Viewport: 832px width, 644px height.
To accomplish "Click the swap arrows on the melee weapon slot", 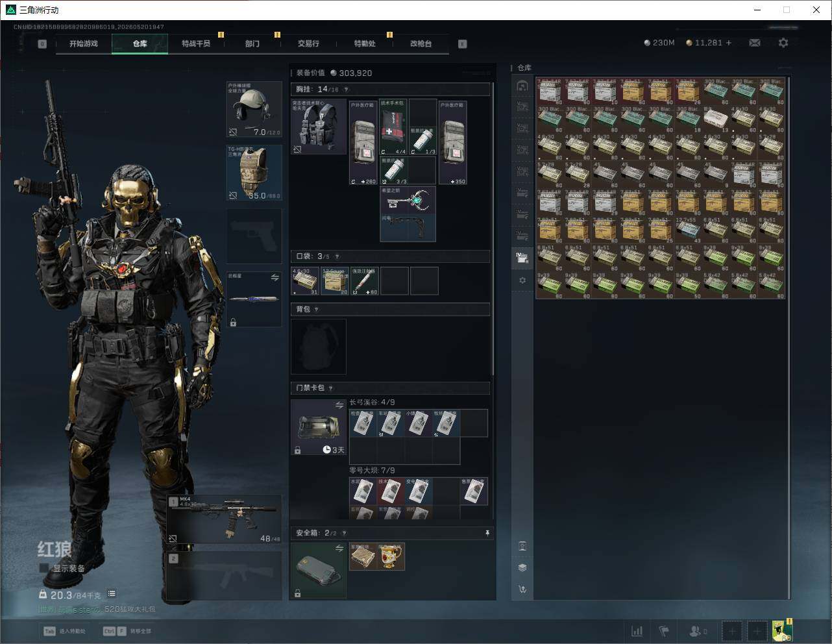I will 275,277.
